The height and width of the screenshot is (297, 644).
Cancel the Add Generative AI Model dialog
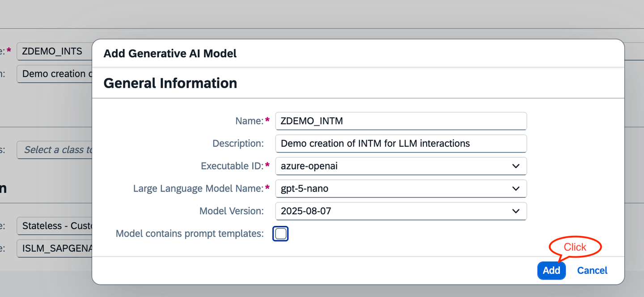pyautogui.click(x=592, y=271)
